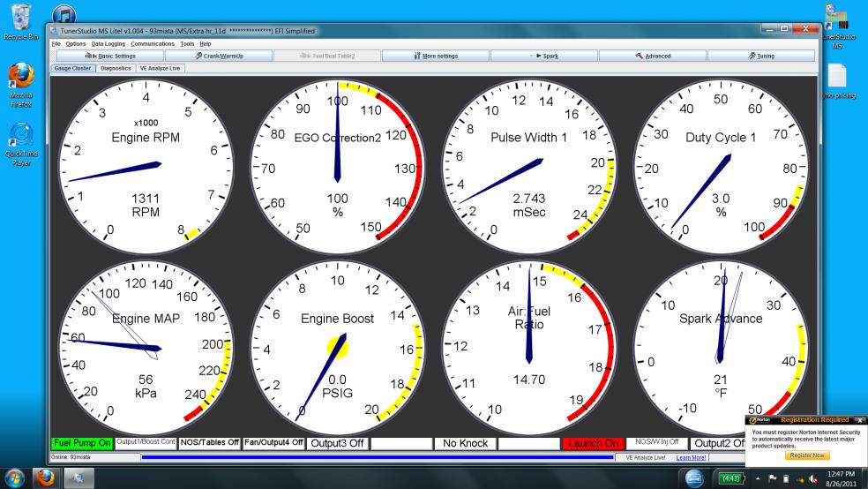
Task: Switch to the Diagnostics tab
Action: (116, 67)
